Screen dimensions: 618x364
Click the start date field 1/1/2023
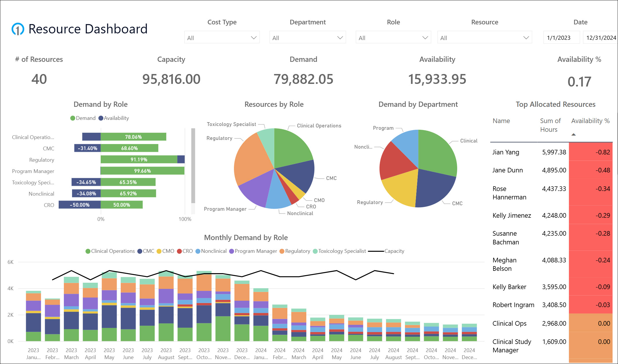click(x=561, y=37)
